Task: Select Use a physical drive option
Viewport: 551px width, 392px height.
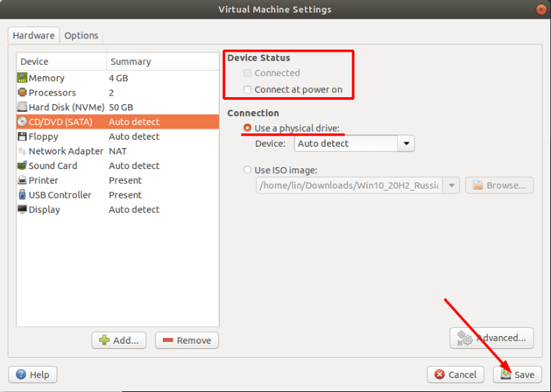Action: point(248,128)
